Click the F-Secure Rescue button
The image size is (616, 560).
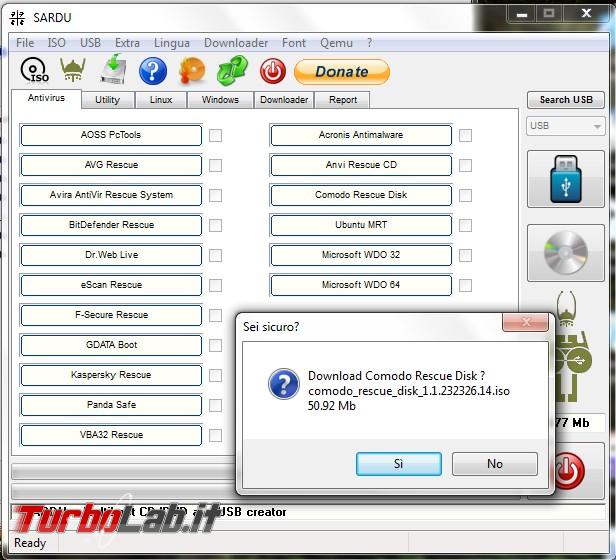[111, 315]
